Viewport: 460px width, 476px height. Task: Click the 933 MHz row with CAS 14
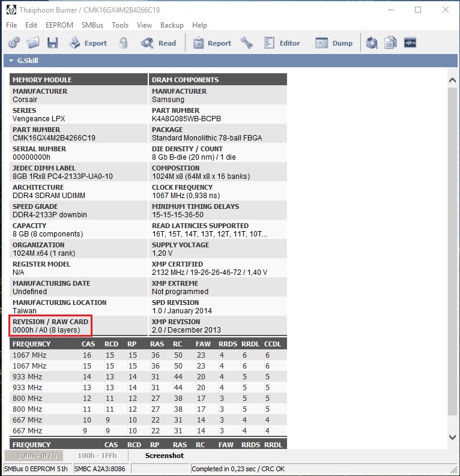[148, 377]
